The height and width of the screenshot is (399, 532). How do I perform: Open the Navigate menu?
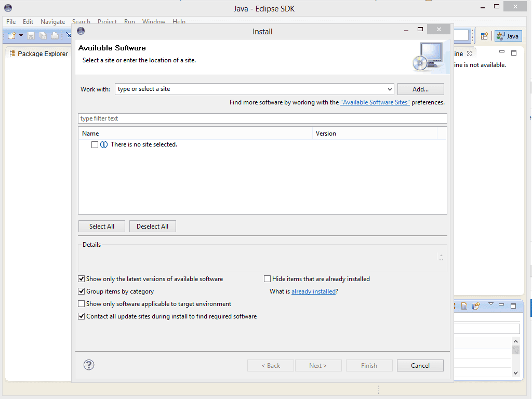pyautogui.click(x=52, y=22)
